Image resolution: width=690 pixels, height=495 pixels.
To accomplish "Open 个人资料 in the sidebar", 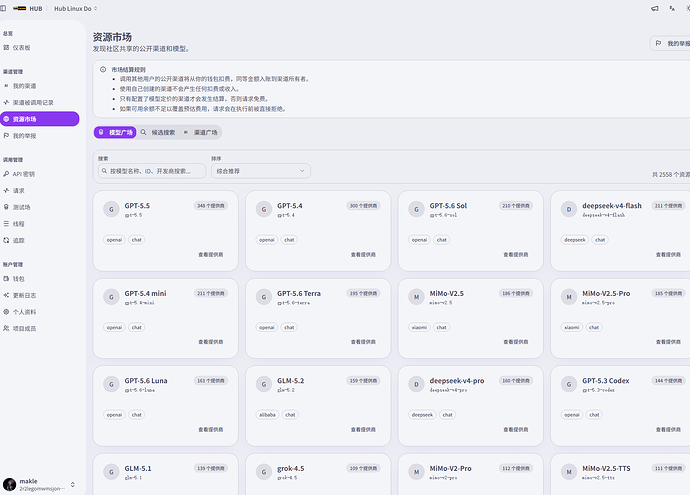I will 39,312.
